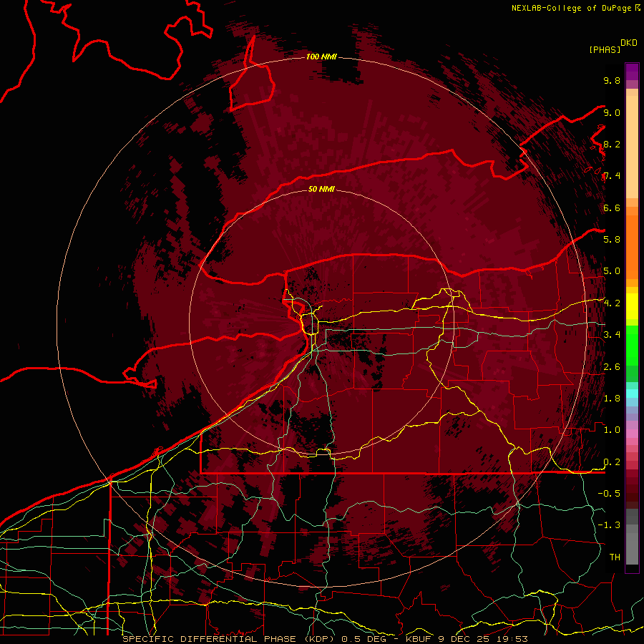644x644 pixels.
Task: Click the 9 DEC 25 19:53 timestamp
Action: (x=483, y=639)
